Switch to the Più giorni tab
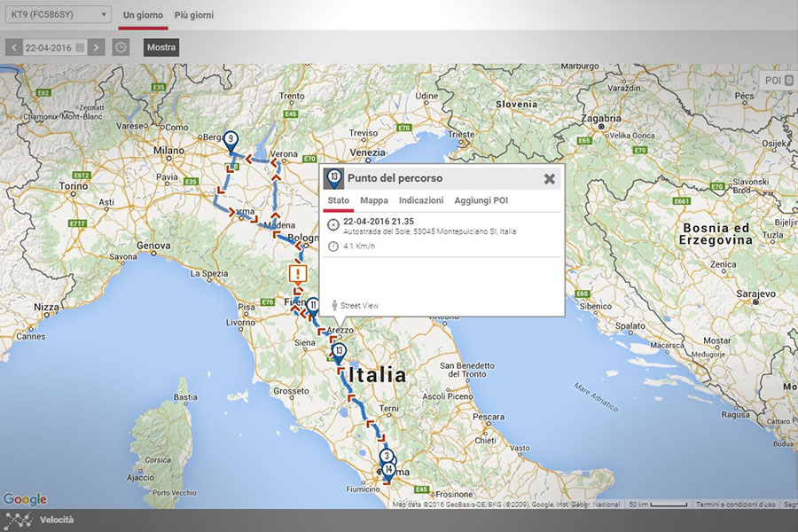The image size is (798, 532). click(194, 15)
